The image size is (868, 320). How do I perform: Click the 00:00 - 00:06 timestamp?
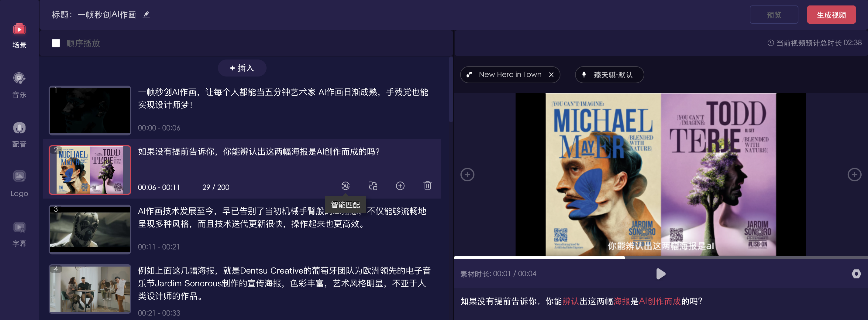(159, 128)
